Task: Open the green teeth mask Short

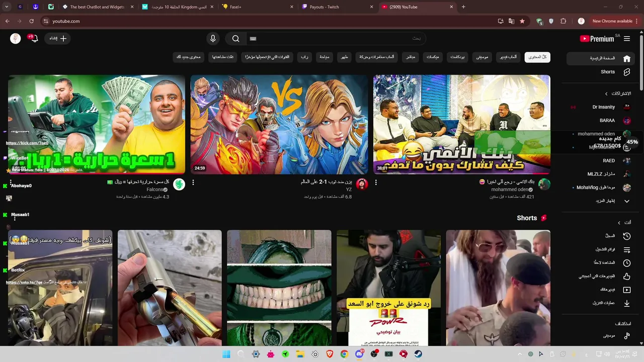Action: (x=279, y=288)
